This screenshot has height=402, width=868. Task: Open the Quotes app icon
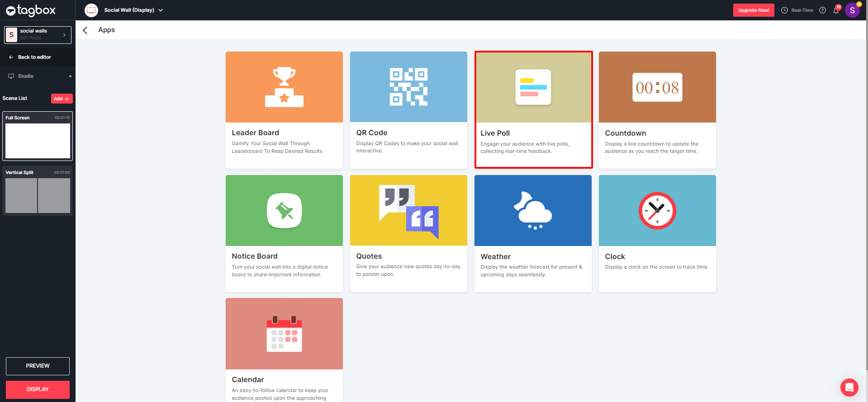tap(408, 211)
